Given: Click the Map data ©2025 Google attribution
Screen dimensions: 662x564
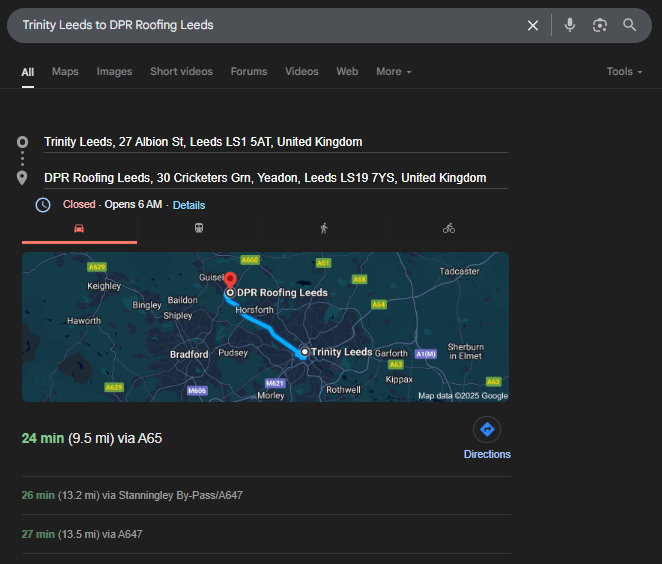Looking at the screenshot, I should (x=463, y=396).
